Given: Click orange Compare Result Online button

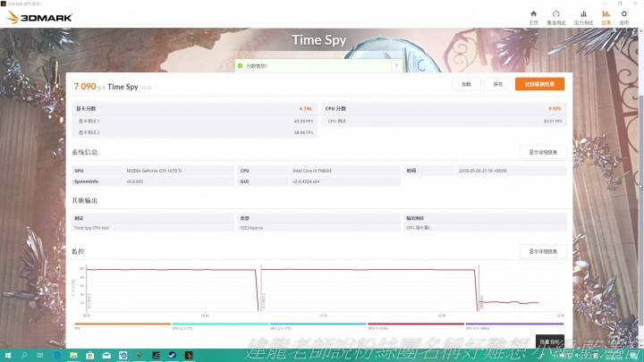Looking at the screenshot, I should click(539, 84).
